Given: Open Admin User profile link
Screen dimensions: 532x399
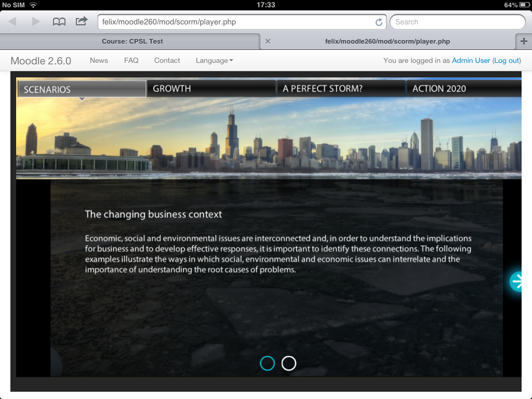Looking at the screenshot, I should tap(471, 60).
